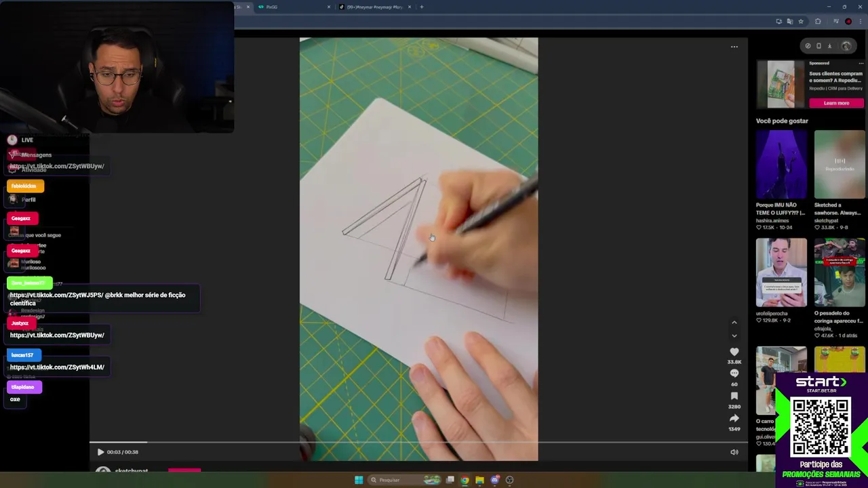Click the Start bet QR code overlay

click(821, 427)
